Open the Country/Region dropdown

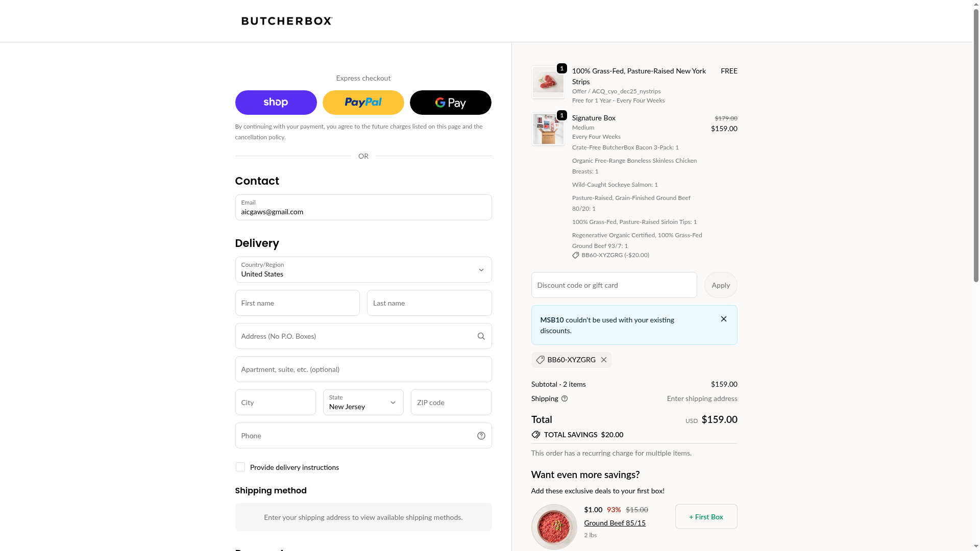[x=363, y=270]
